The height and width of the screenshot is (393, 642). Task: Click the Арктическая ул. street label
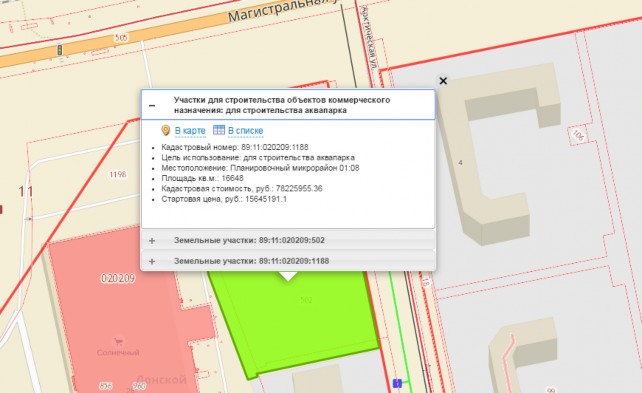click(x=368, y=37)
